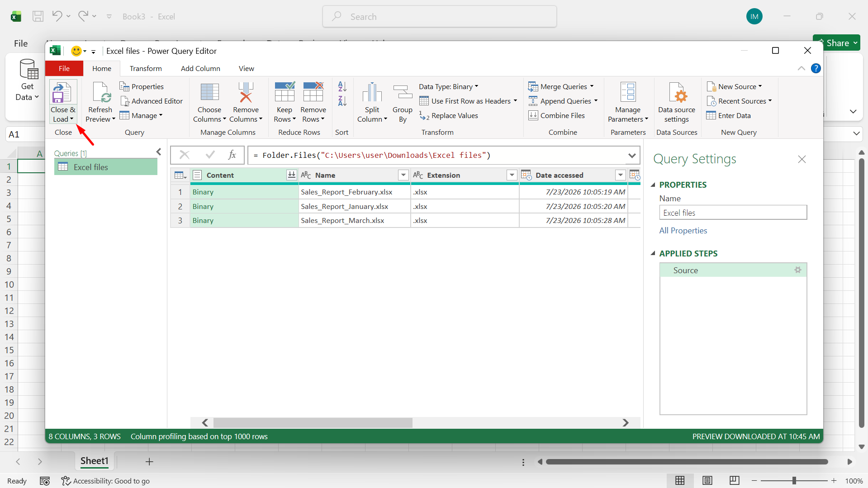This screenshot has width=868, height=488.
Task: Click Replace Values
Action: [x=449, y=115]
